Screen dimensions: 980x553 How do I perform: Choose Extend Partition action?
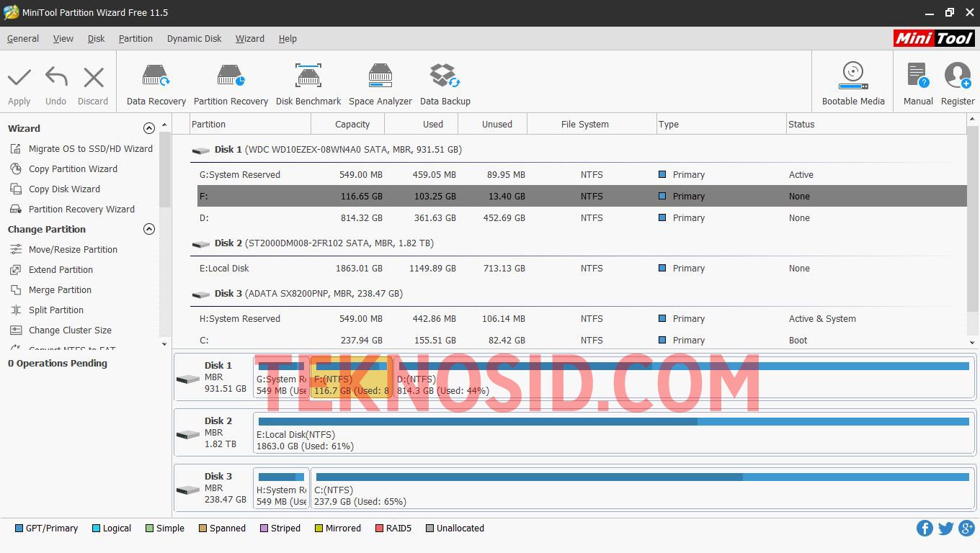tap(61, 270)
